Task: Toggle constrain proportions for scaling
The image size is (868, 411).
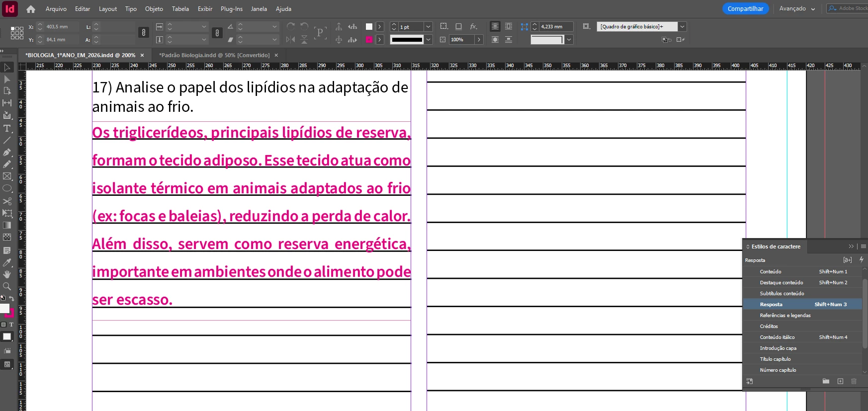Action: (217, 33)
